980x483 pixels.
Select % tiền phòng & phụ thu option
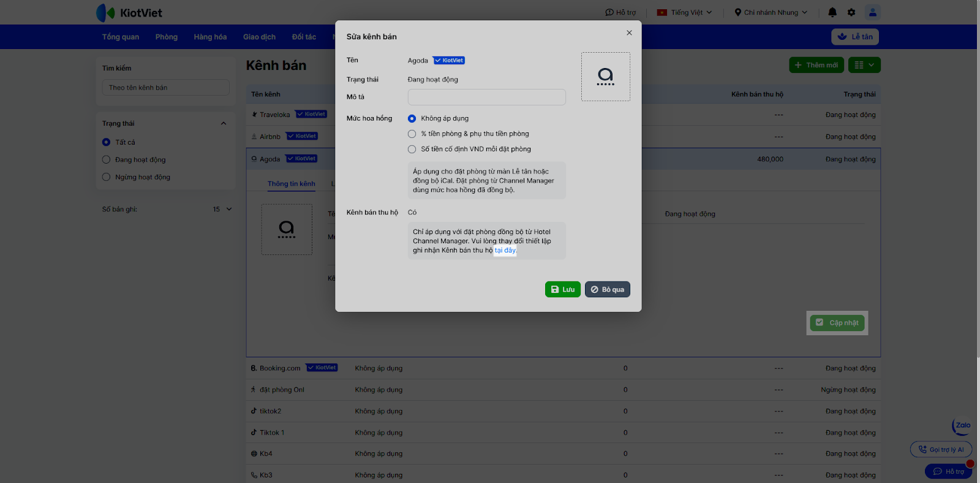click(412, 134)
